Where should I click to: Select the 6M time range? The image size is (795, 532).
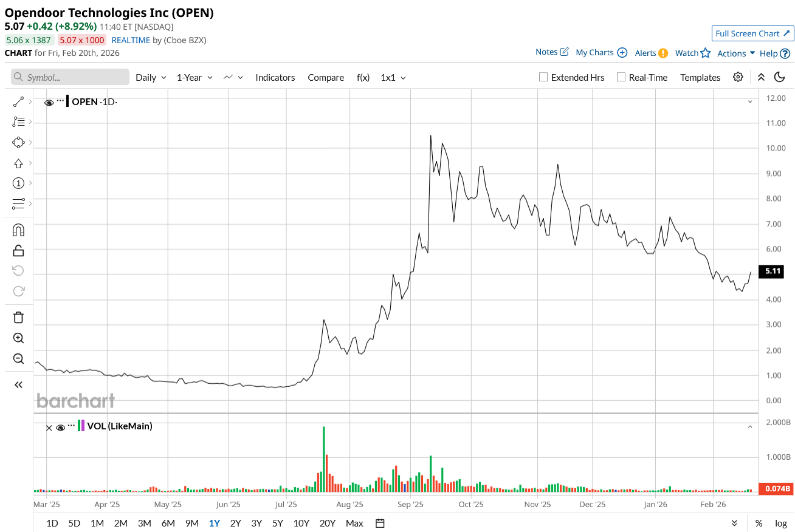tap(168, 523)
